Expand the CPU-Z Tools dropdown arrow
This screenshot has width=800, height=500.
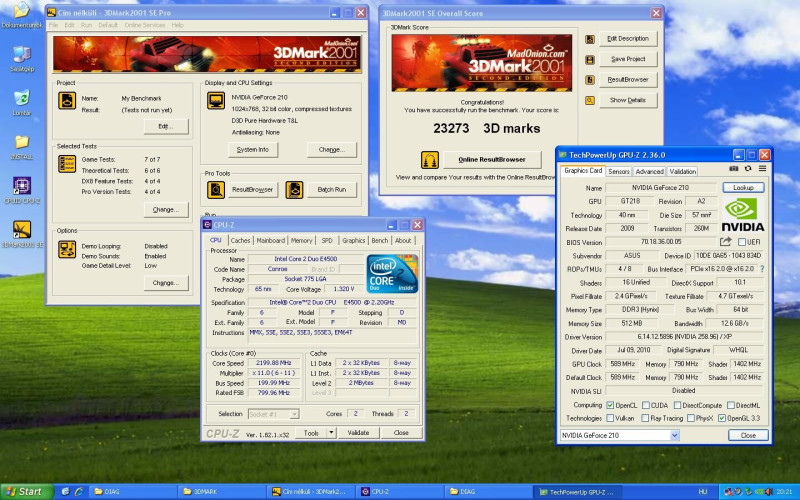(331, 433)
